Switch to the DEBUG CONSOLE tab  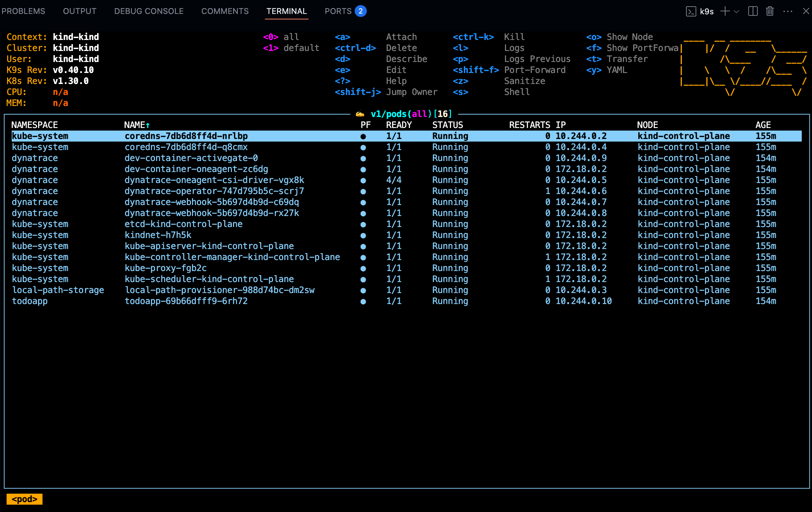point(149,11)
